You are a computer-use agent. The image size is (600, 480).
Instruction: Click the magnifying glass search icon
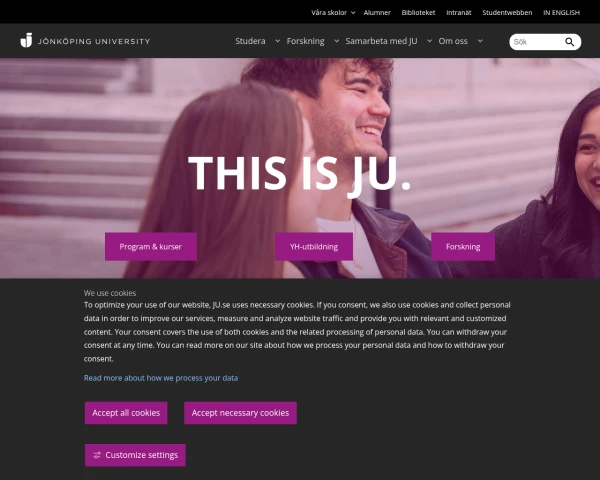pyautogui.click(x=569, y=42)
